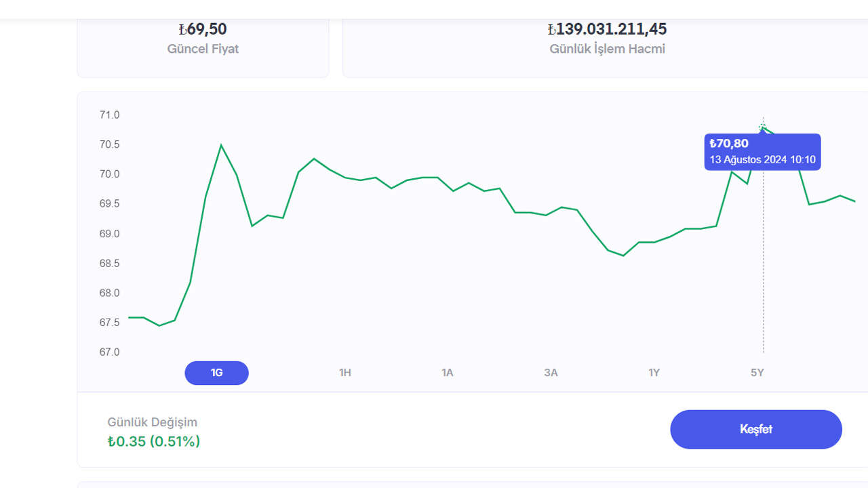868x488 pixels.
Task: Click the 71.0 y-axis label
Action: [x=109, y=115]
